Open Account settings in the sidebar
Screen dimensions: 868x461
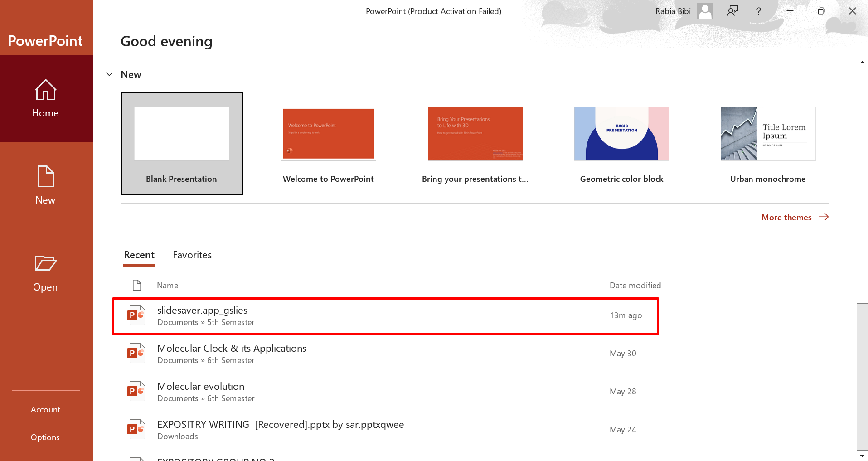pos(45,410)
